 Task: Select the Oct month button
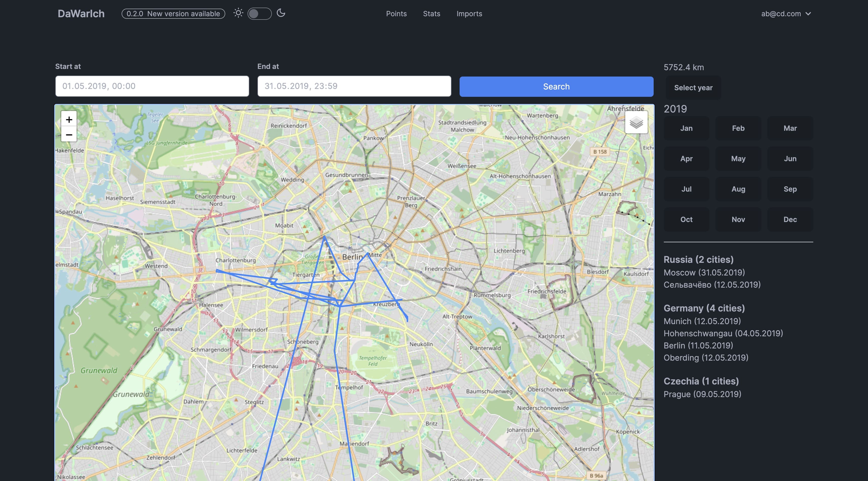pos(686,219)
